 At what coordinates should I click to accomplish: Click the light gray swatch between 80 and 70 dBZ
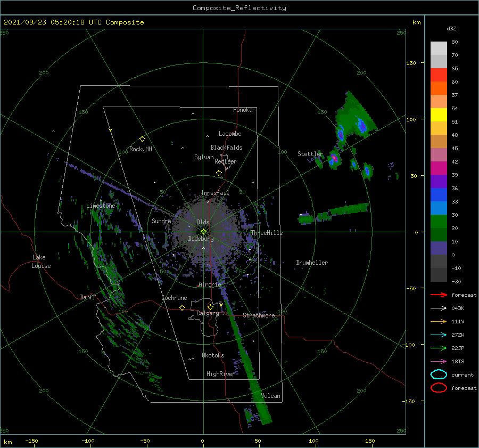439,48
